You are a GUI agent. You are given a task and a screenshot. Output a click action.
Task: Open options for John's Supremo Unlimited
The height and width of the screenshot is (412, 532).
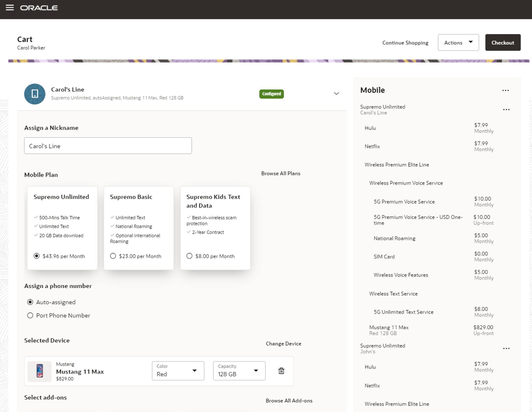click(x=506, y=349)
